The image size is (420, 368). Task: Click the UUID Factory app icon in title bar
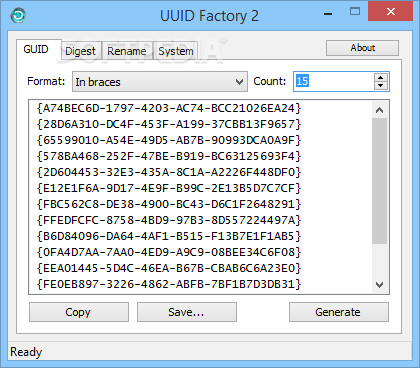pos(18,15)
